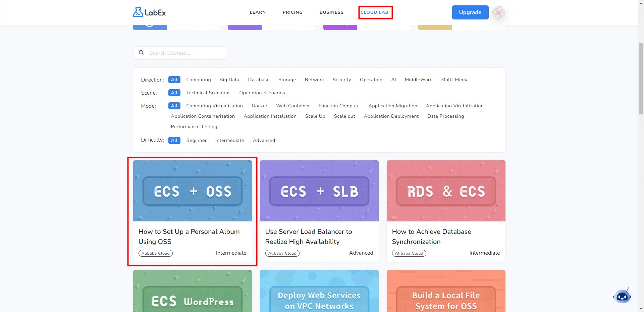Filter direction by Big Data
This screenshot has height=312, width=644.
coord(229,80)
